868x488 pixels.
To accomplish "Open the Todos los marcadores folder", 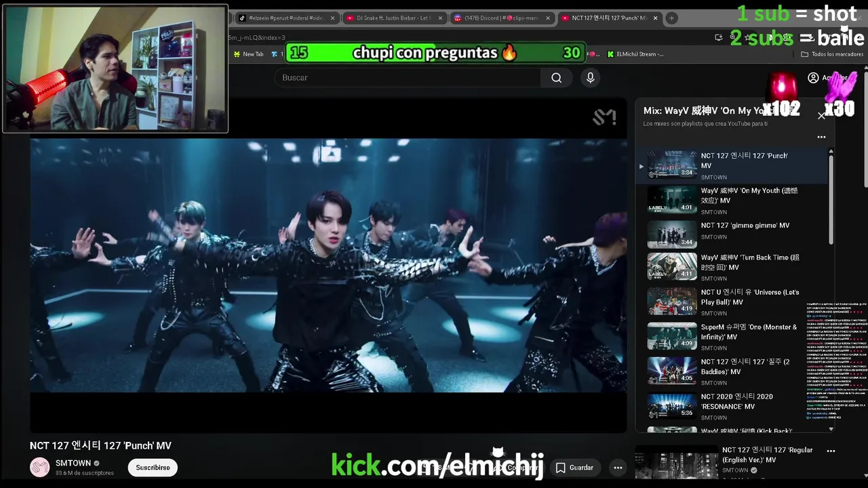I will 832,54.
